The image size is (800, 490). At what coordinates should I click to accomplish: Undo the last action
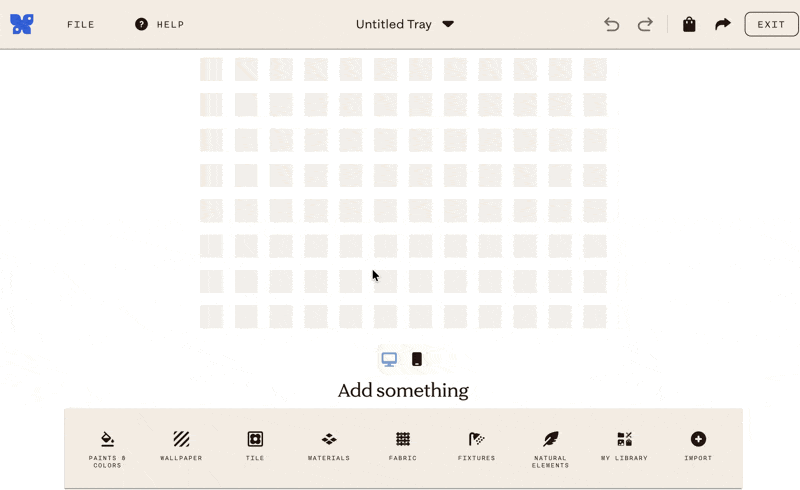[611, 24]
